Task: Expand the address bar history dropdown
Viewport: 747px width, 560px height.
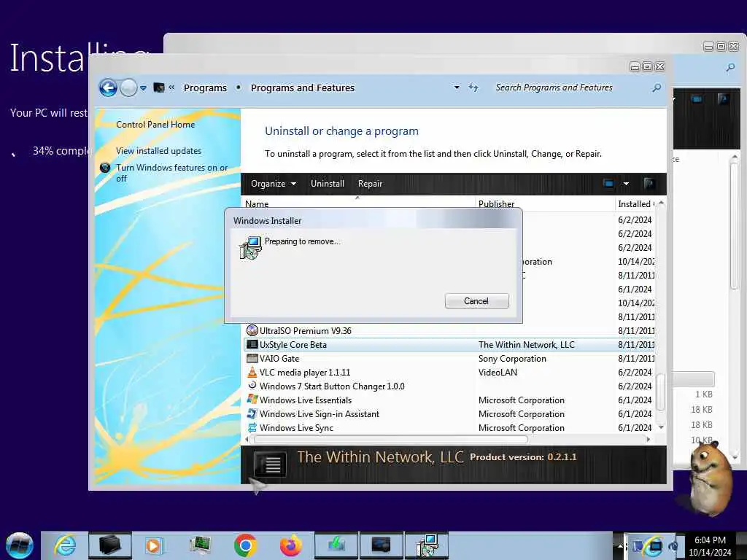Action: (457, 87)
